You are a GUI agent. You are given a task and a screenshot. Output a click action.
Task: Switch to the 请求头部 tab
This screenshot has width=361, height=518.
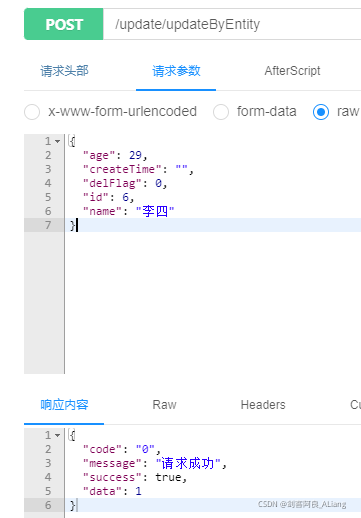coord(64,71)
